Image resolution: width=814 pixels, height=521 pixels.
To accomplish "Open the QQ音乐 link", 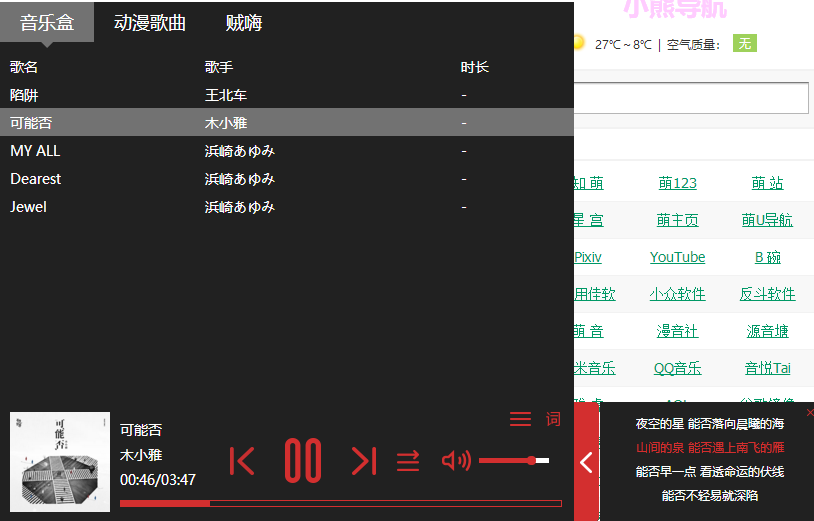I will (x=677, y=368).
